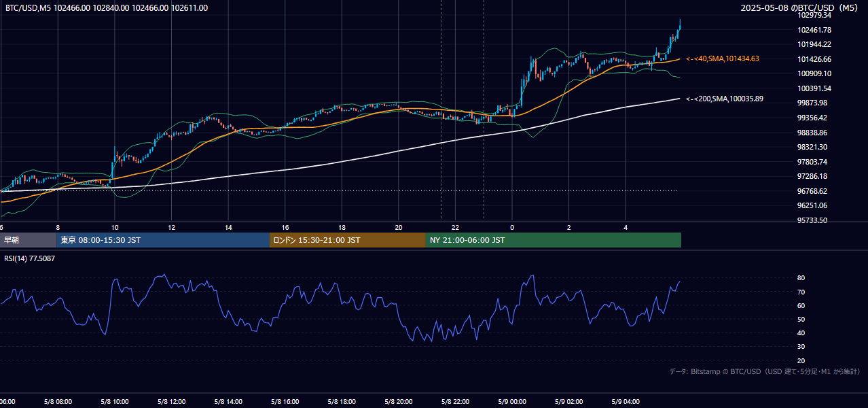The height and width of the screenshot is (408, 868).
Task: Click the 5/8 08:00 bottom date label
Action: (58, 402)
